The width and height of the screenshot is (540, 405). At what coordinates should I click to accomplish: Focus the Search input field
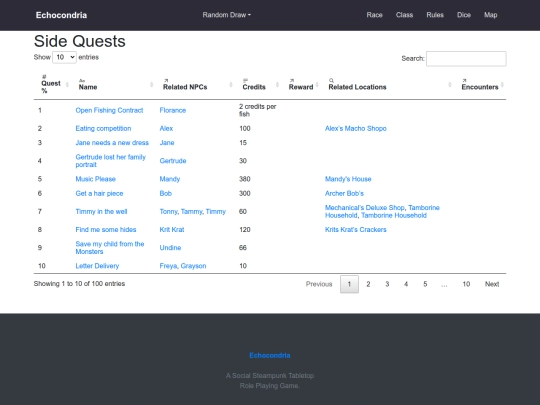coord(466,59)
